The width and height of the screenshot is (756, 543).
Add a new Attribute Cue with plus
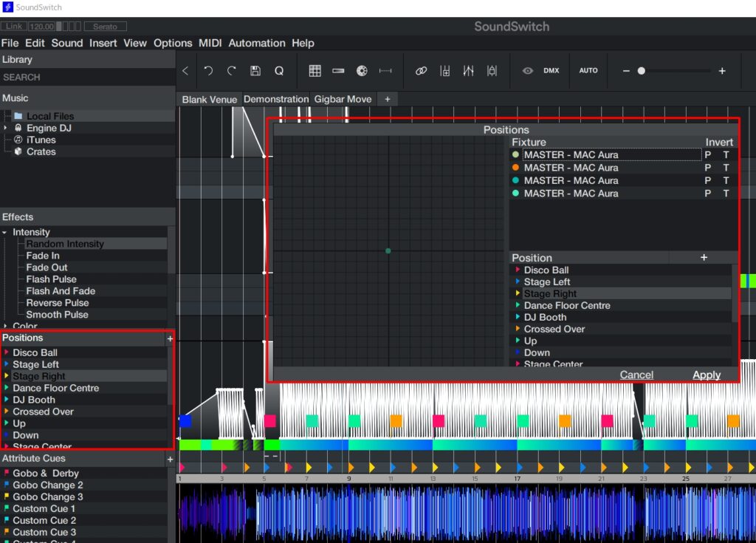[170, 460]
